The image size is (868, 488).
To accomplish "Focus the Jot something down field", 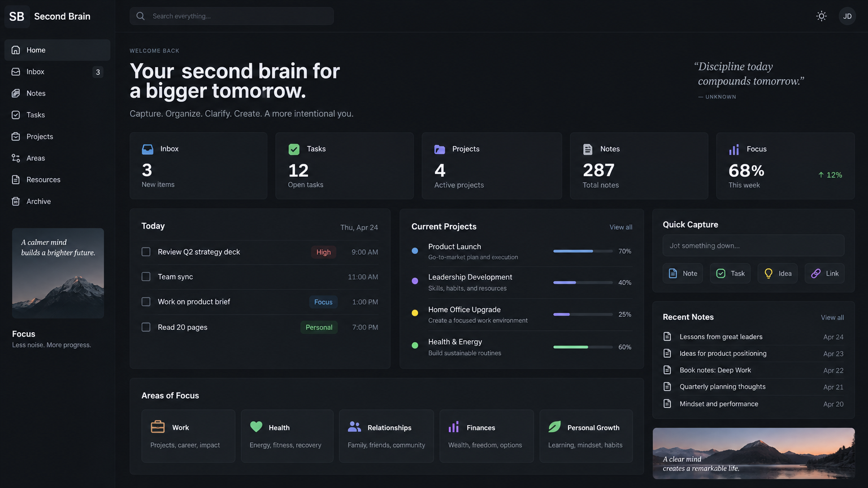I will point(753,246).
